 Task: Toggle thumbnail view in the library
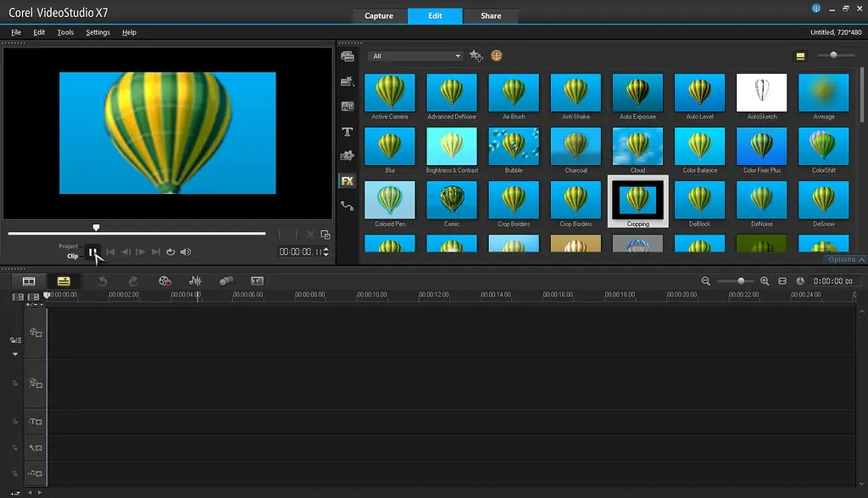[x=800, y=56]
